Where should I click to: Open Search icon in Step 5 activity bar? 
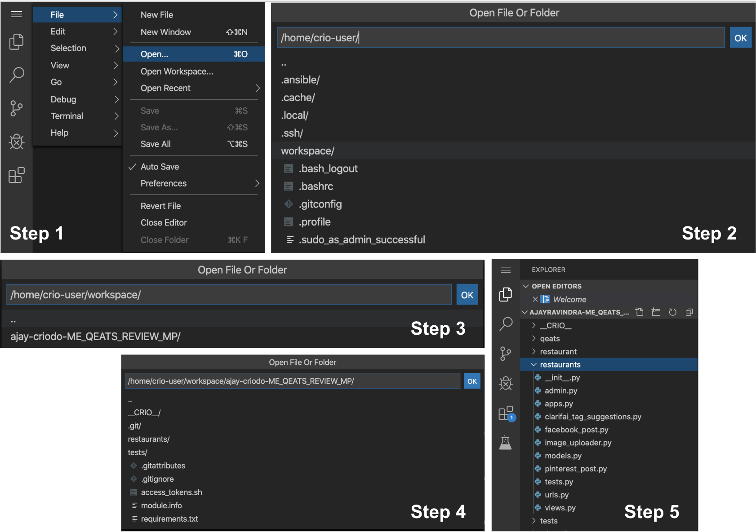[x=506, y=324]
